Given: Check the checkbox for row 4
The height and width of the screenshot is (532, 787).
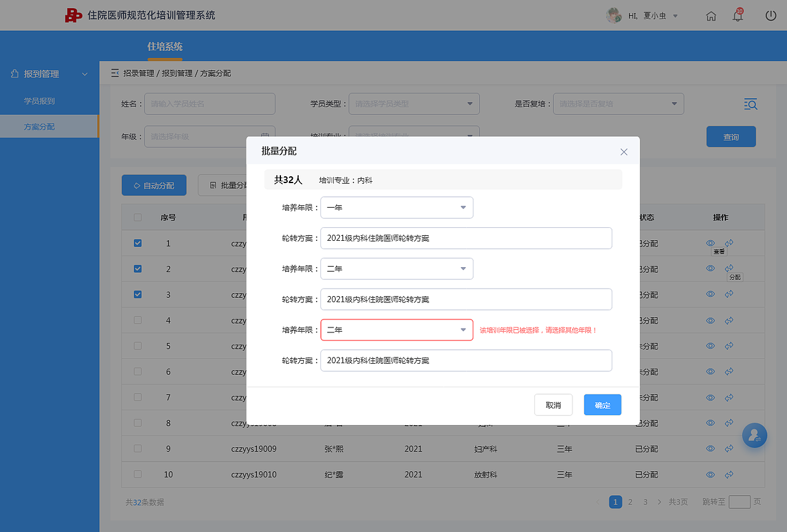Looking at the screenshot, I should click(138, 320).
